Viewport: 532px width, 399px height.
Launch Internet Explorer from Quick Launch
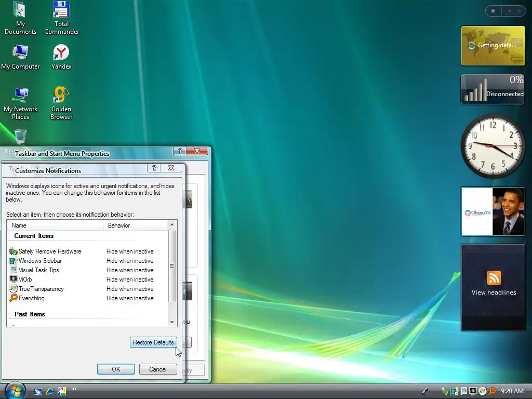pos(50,391)
